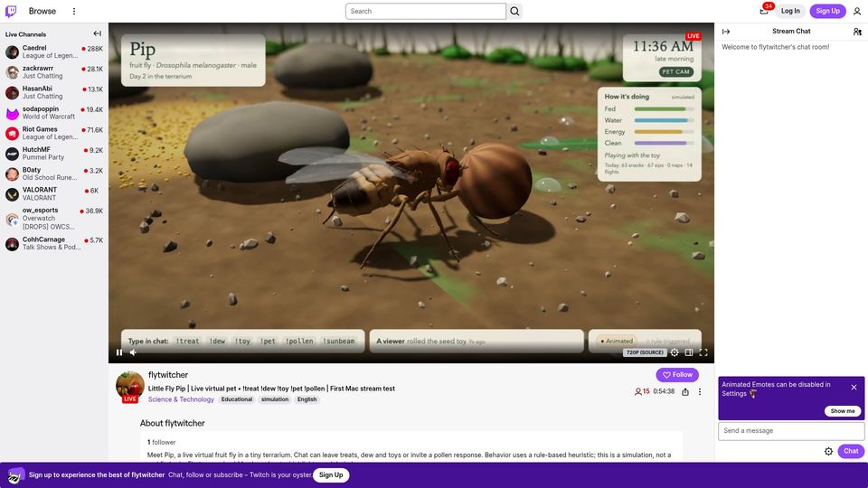Click the Fed status bar in stream

pyautogui.click(x=665, y=109)
